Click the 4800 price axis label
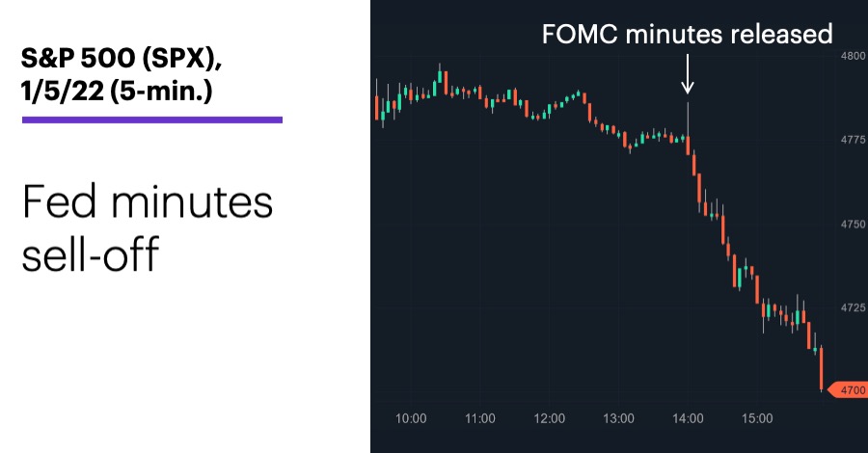The image size is (868, 453). coord(854,56)
